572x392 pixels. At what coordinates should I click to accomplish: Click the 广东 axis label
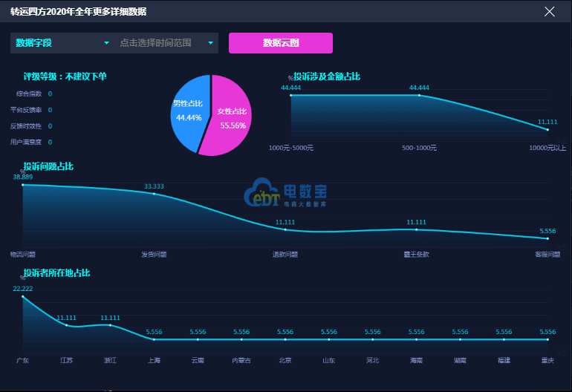pos(22,360)
